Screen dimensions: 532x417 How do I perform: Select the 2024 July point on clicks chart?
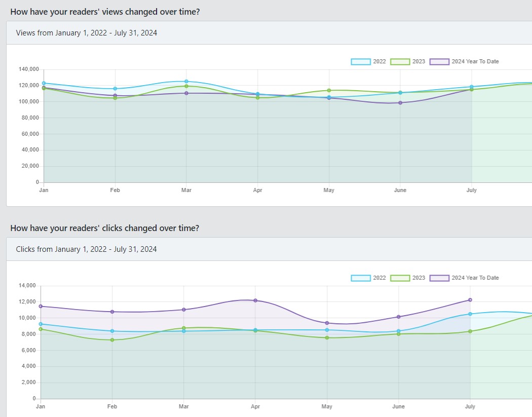[470, 300]
